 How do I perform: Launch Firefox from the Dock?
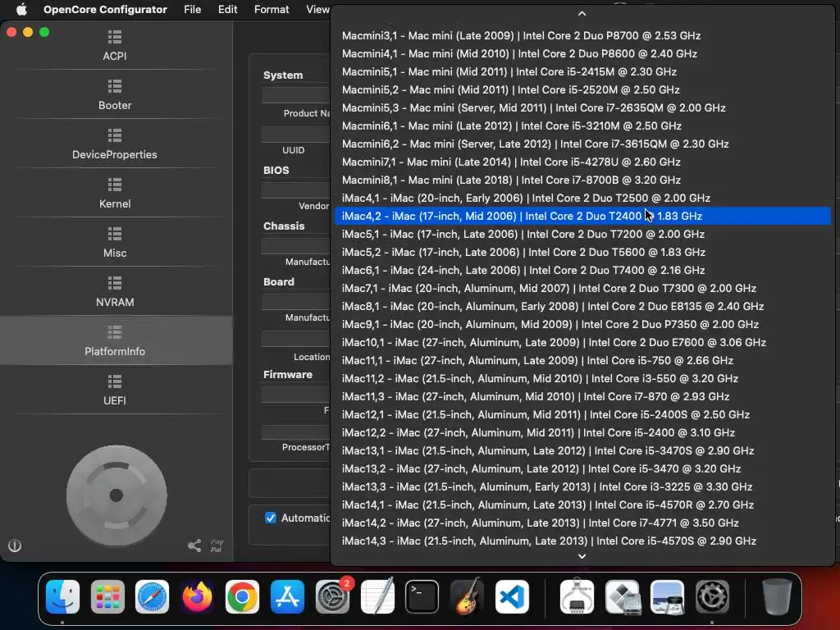pos(197,596)
